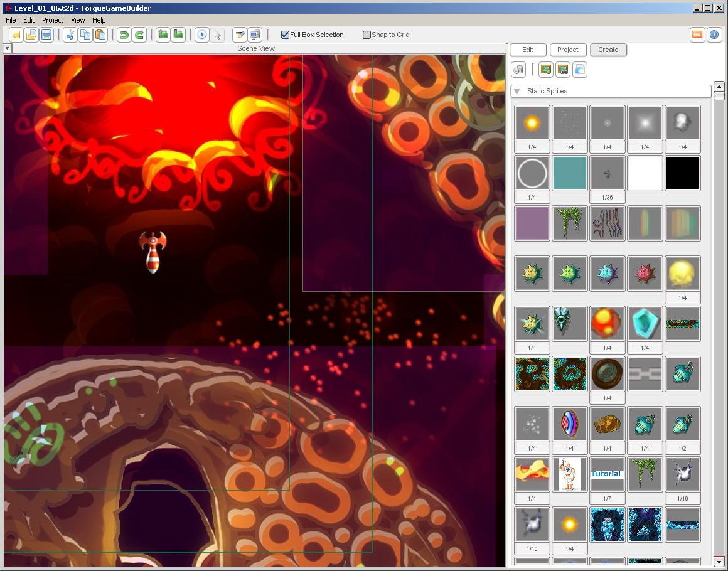
Task: Click the Cut scissors icon
Action: 70,35
